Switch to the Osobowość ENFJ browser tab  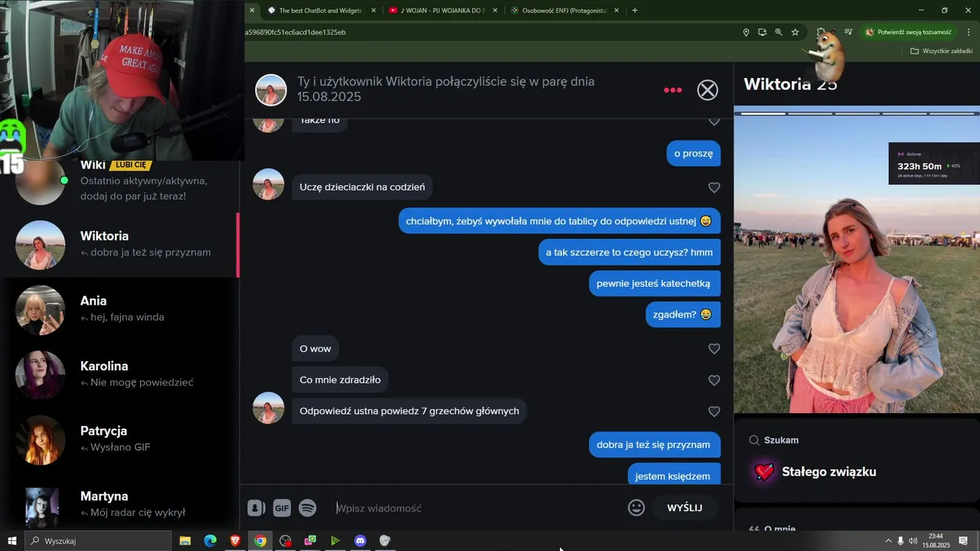[x=564, y=11]
